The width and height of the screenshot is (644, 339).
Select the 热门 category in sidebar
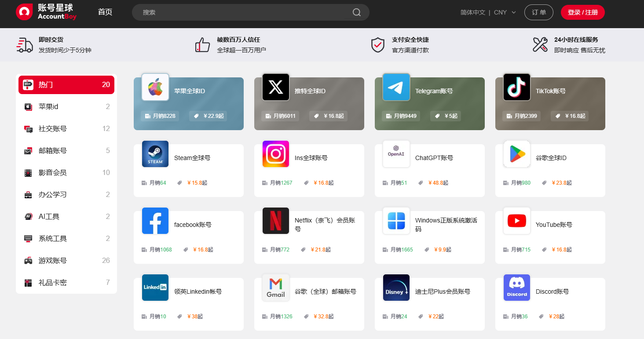point(66,84)
